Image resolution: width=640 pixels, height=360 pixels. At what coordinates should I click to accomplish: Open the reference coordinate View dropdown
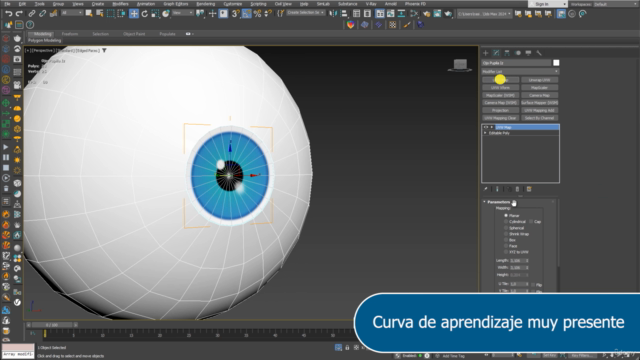point(182,13)
